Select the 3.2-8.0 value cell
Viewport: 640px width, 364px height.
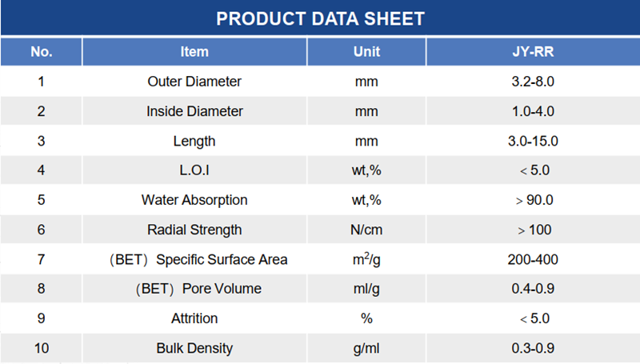coord(532,82)
